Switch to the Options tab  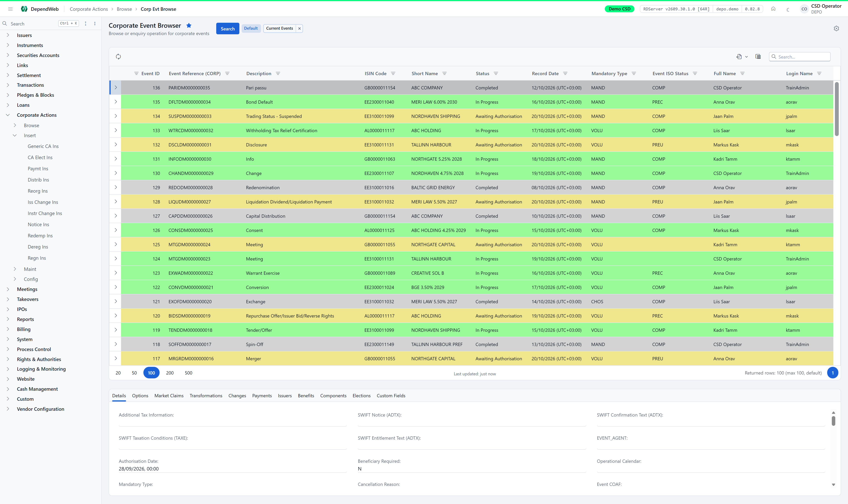click(140, 396)
